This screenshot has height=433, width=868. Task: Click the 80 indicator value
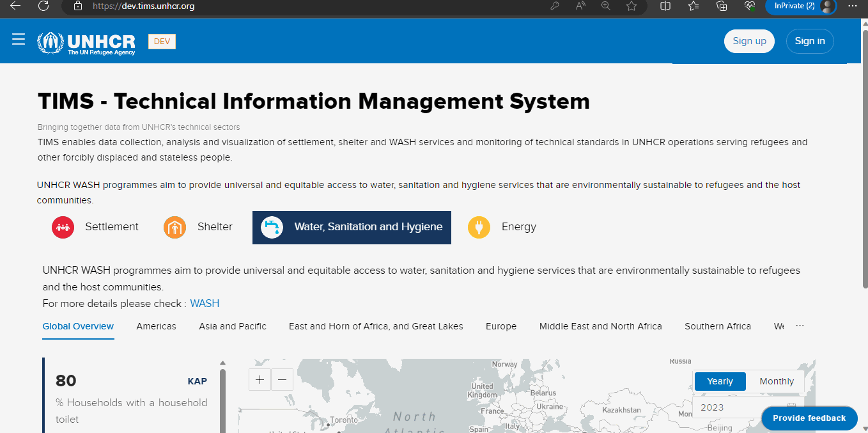[x=66, y=381]
